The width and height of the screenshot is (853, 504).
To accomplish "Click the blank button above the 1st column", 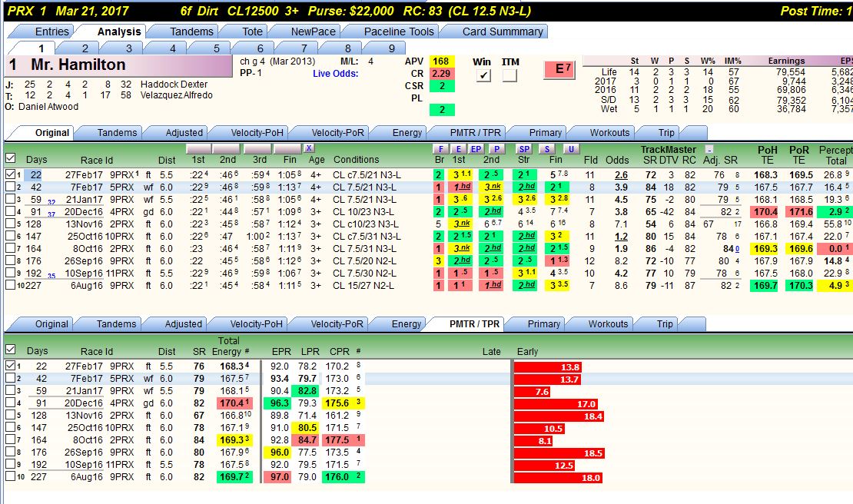I will [198, 148].
